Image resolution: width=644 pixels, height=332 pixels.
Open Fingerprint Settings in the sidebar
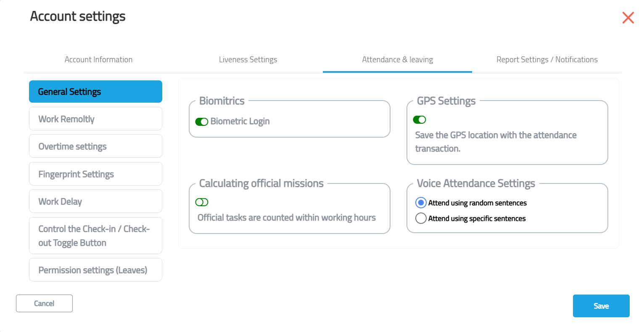point(95,174)
